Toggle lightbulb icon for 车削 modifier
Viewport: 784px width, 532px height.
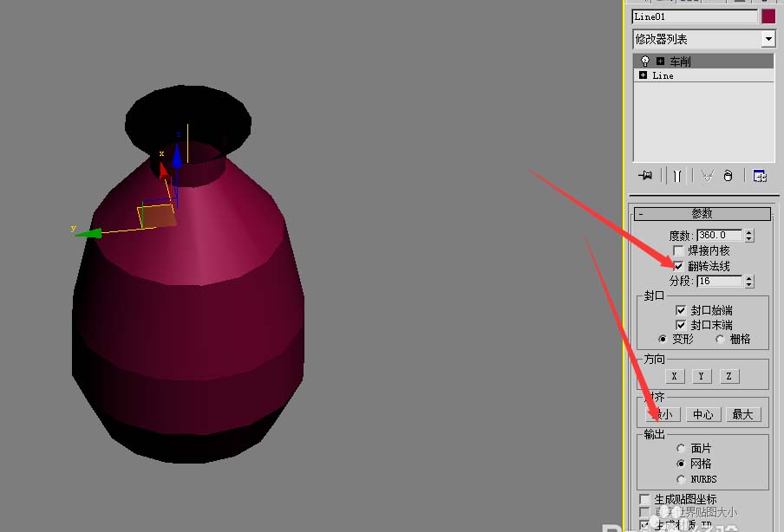click(645, 62)
